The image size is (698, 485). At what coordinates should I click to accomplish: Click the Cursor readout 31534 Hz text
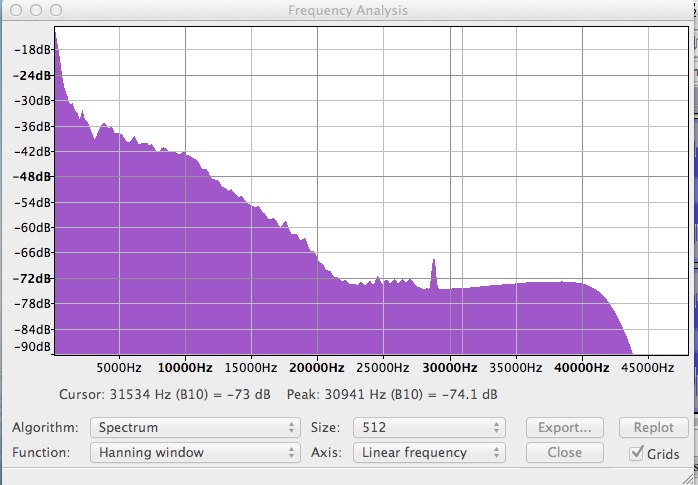[165, 395]
